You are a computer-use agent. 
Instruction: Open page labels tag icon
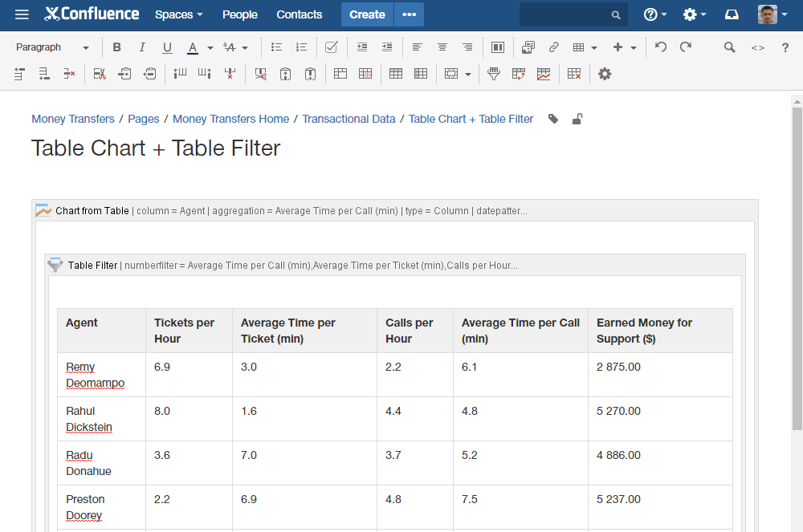[x=553, y=120]
